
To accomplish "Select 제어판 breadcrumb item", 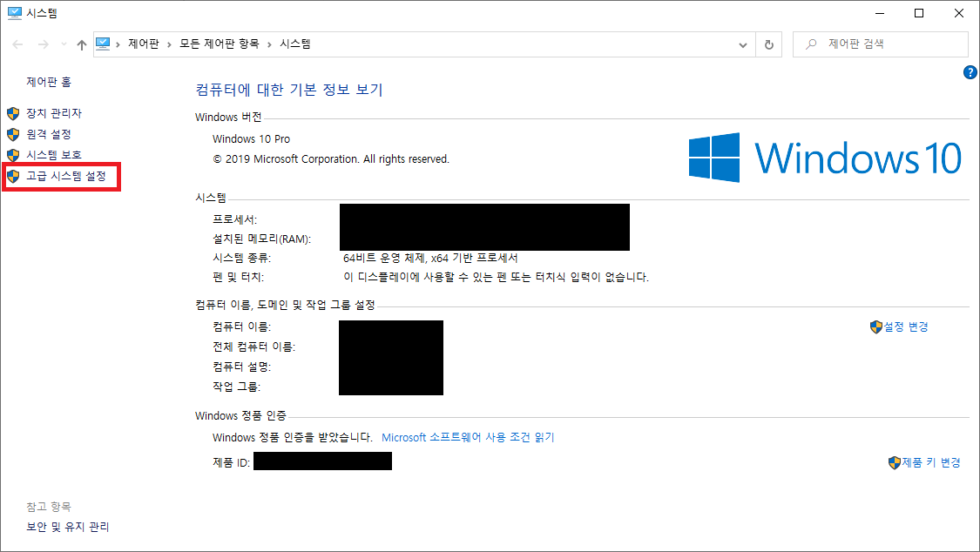I will (144, 44).
